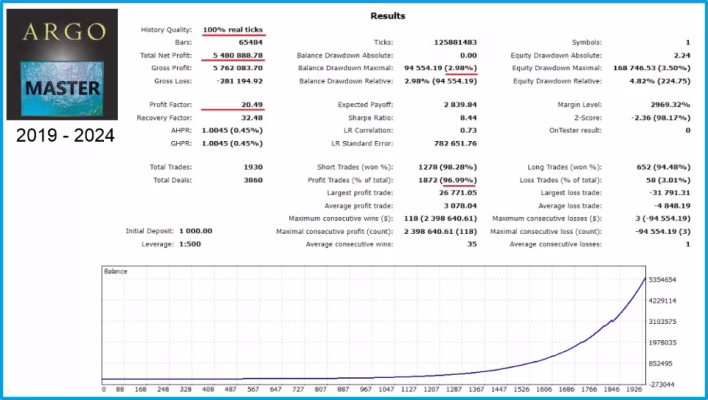
Task: Click the ARGO MASTER logo image
Action: (x=62, y=65)
